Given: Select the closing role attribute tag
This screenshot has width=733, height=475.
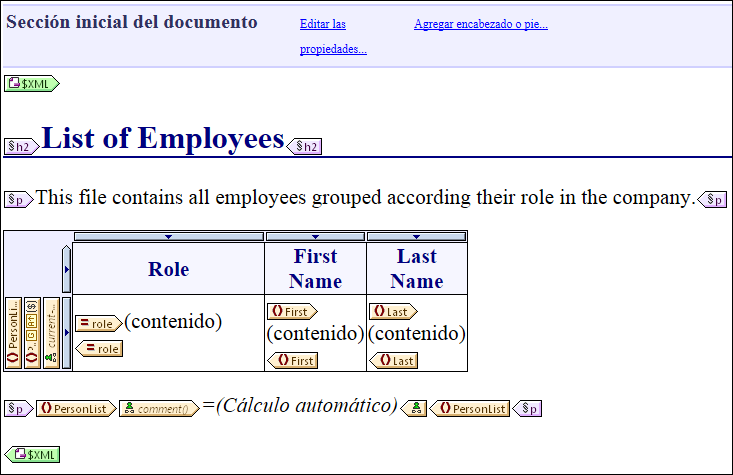Looking at the screenshot, I should click(99, 349).
